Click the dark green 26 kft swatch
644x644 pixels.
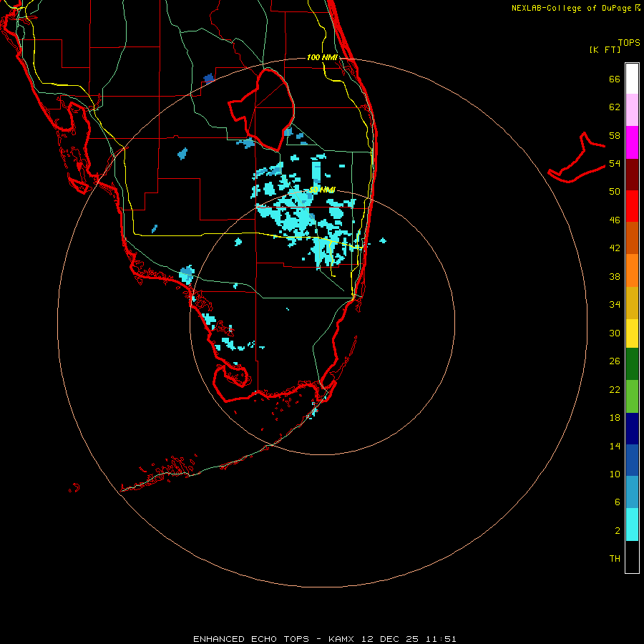(x=632, y=364)
